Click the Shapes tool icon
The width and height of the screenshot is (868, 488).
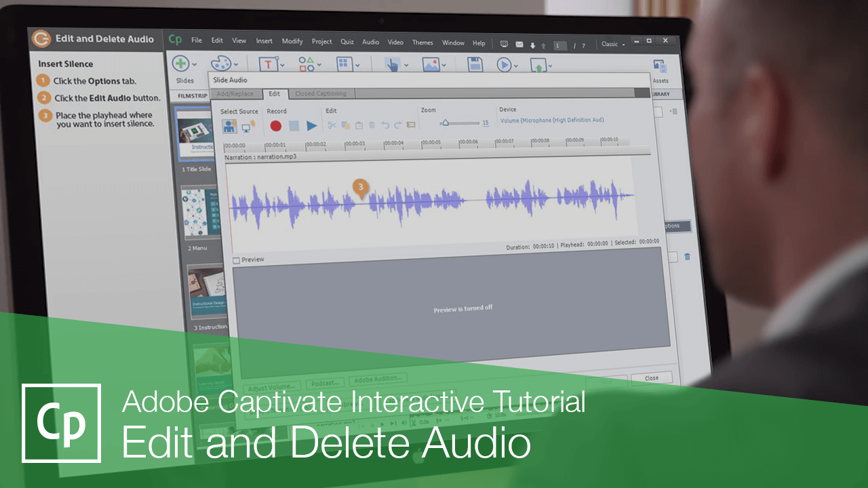(x=307, y=64)
